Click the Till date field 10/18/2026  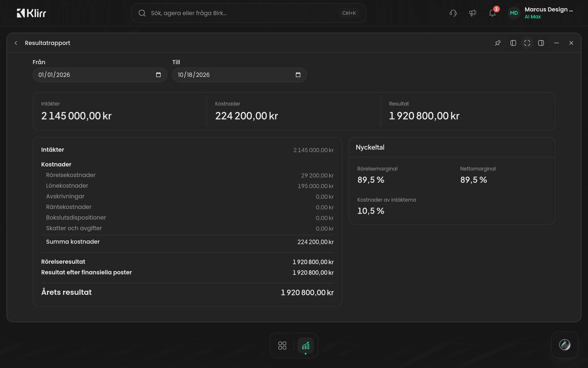coord(239,75)
